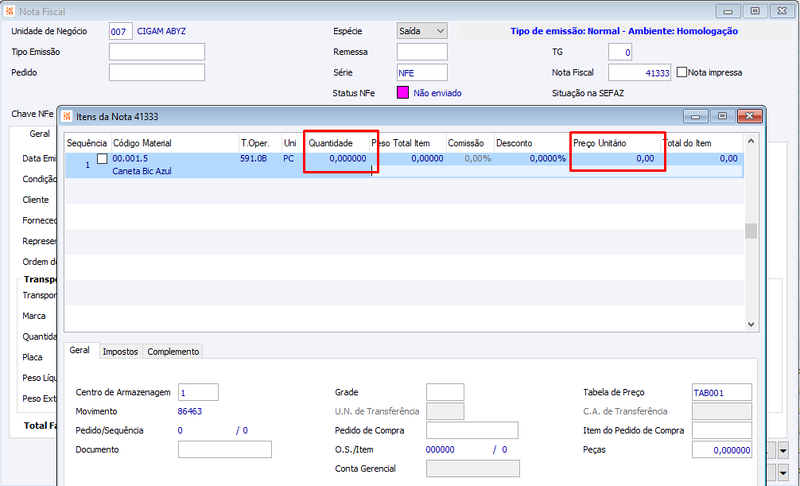Viewport: 800px width, 486px height.
Task: Click the Pedido input field in Nota Fiscal
Action: click(x=157, y=72)
